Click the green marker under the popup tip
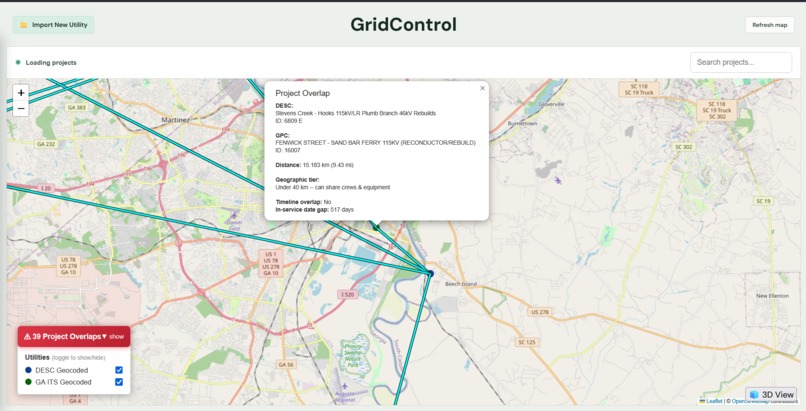The height and width of the screenshot is (411, 806). (376, 227)
